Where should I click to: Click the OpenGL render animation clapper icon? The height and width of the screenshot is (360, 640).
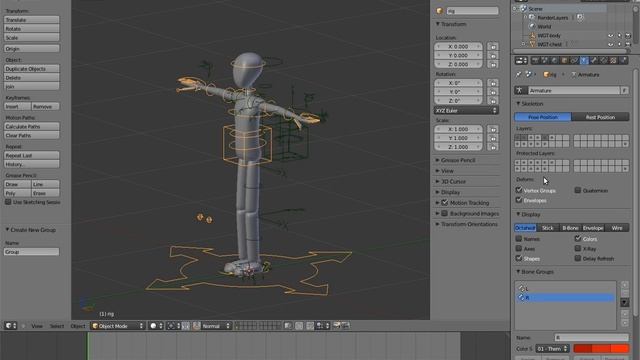(346, 325)
